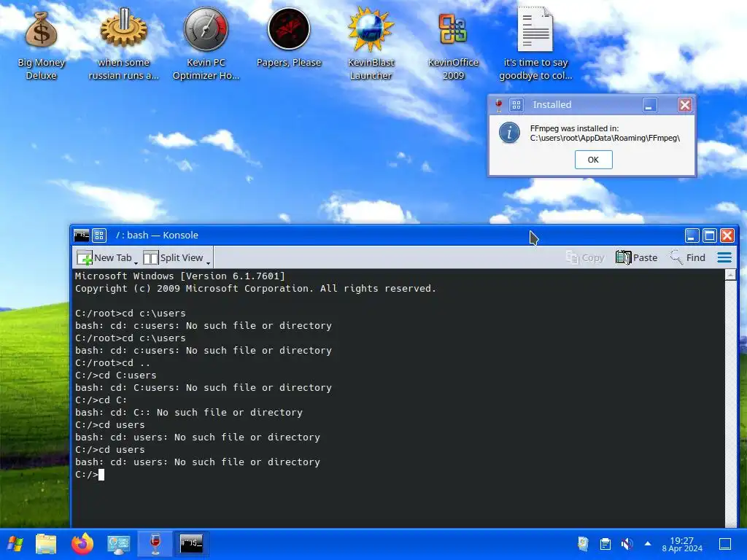Click the terminal icon in the Konsole title bar
The width and height of the screenshot is (747, 560).
pyautogui.click(x=82, y=236)
